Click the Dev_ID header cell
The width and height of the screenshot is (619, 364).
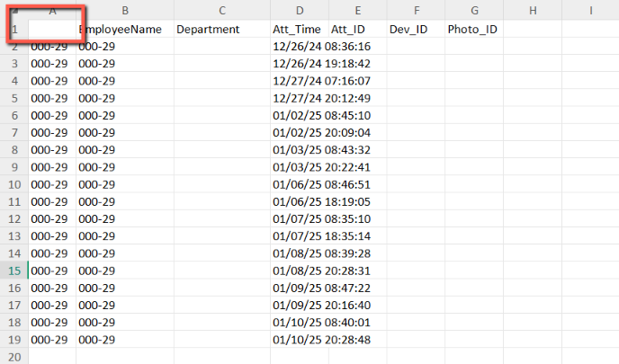click(416, 29)
